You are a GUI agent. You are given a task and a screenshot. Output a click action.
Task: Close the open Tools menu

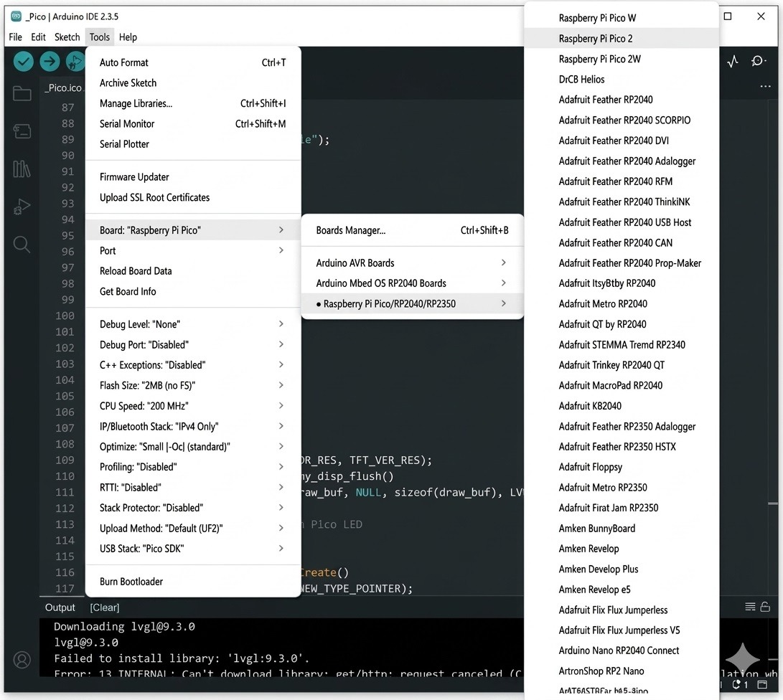99,37
